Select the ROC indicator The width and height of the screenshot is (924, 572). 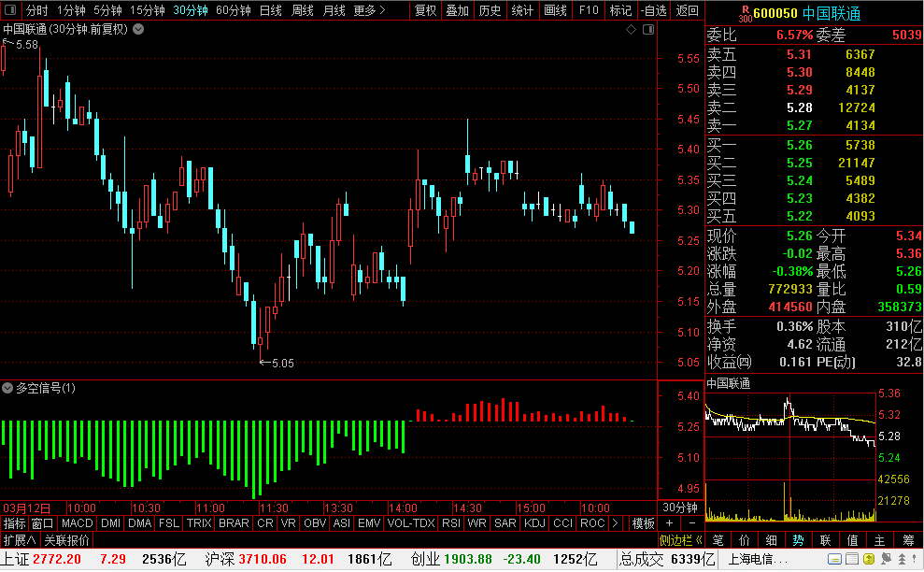coord(592,523)
